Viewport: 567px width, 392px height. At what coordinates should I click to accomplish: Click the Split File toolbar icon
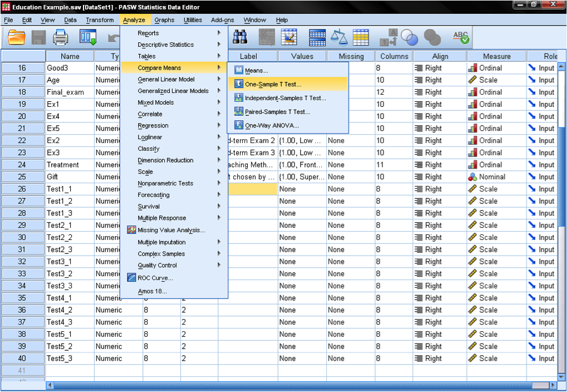coord(317,37)
